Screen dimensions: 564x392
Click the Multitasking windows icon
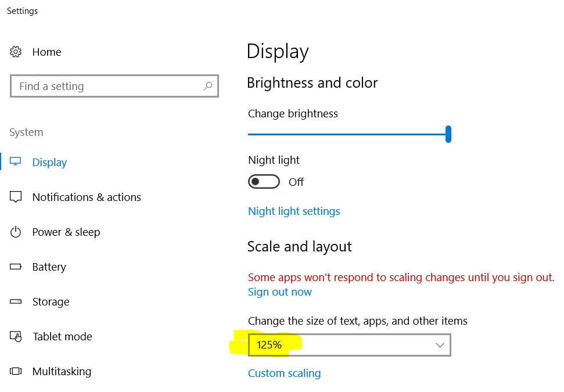[x=16, y=371]
